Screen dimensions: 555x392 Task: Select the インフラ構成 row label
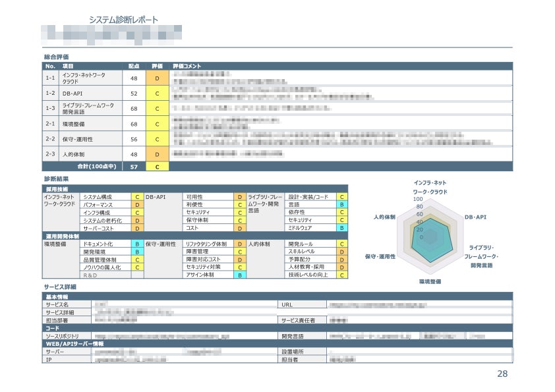[97, 213]
